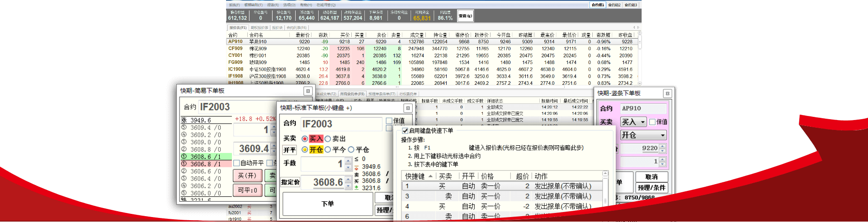Image resolution: width=868 pixels, height=222 pixels.
Task: Increase 9220 price in 竖条下单板
Action: click(x=662, y=146)
